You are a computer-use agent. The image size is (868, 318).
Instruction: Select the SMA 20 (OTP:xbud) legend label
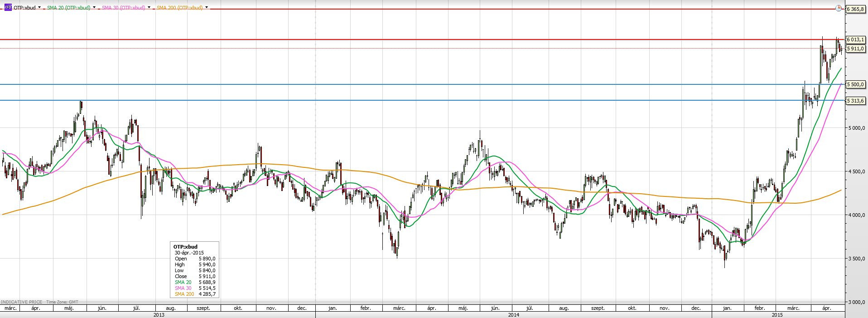(69, 8)
